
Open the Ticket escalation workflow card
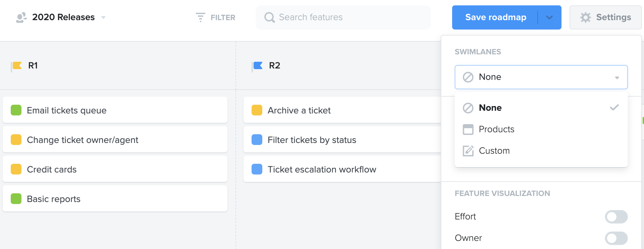click(342, 169)
